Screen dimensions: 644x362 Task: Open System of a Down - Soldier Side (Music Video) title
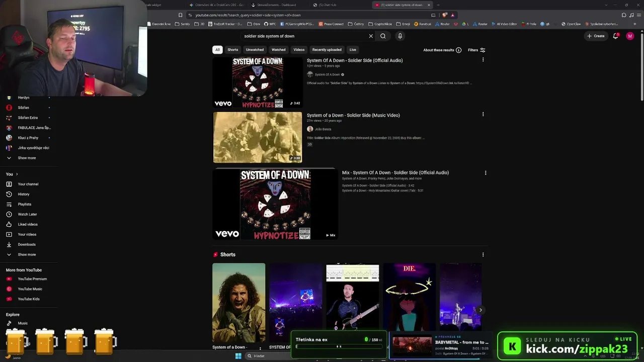(353, 115)
